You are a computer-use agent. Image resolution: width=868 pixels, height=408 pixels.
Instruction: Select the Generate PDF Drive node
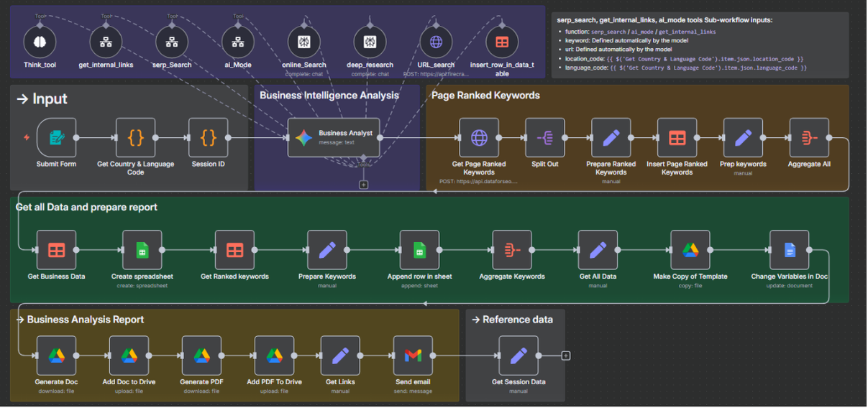(x=201, y=356)
